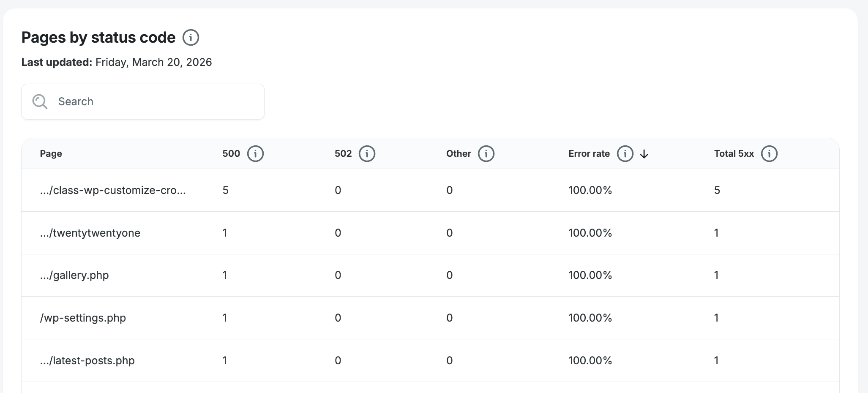Click the Error rate info icon
868x393 pixels.
(x=625, y=154)
